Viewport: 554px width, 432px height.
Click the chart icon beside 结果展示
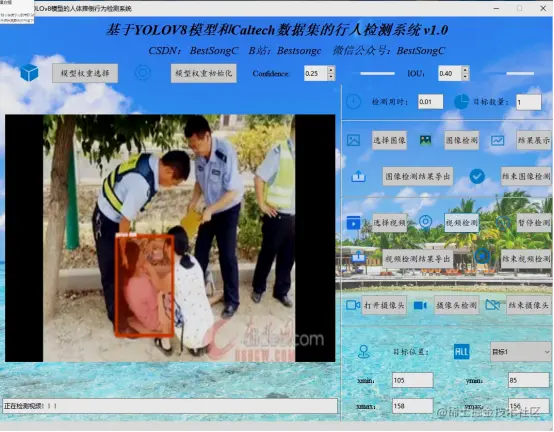(498, 141)
